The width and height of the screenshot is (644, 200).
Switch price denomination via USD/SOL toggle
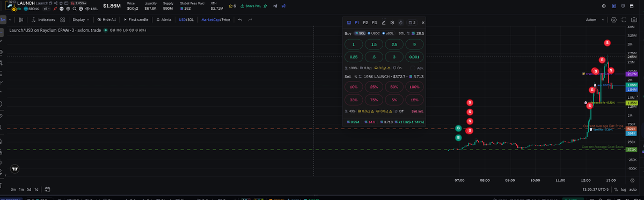click(x=186, y=19)
